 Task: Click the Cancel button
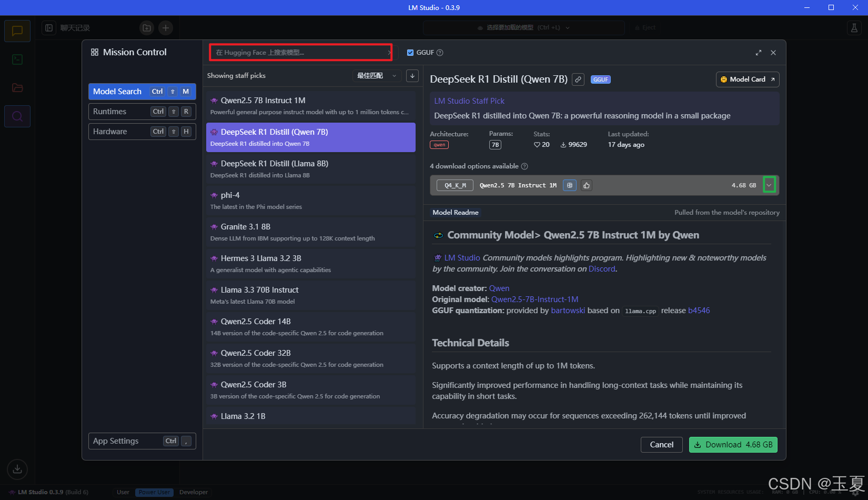[x=662, y=445]
